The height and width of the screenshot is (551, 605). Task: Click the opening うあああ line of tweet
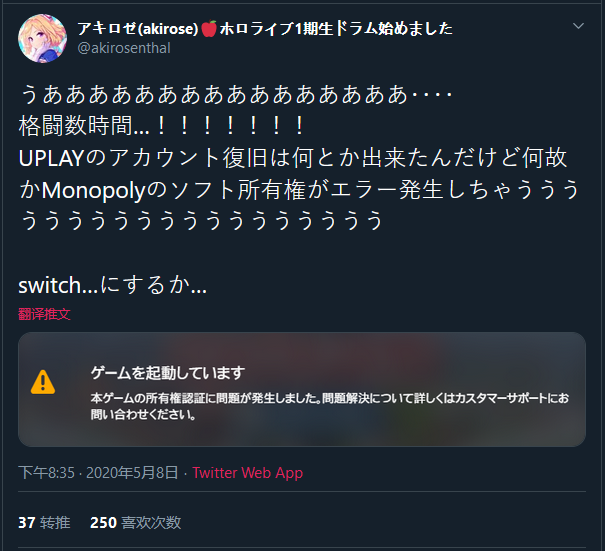pyautogui.click(x=236, y=94)
